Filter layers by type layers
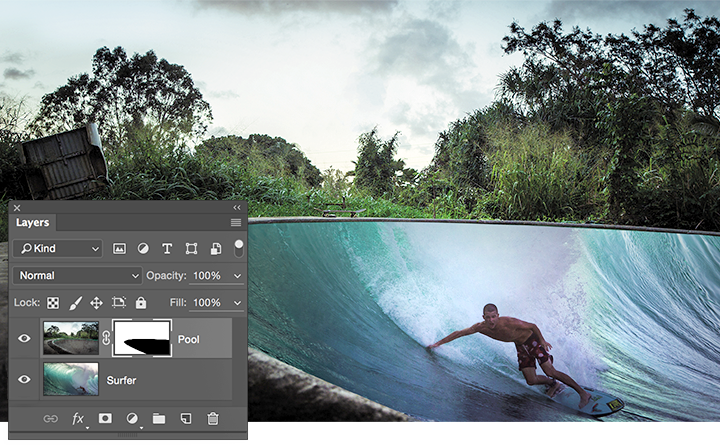This screenshot has height=445, width=720. (x=167, y=249)
